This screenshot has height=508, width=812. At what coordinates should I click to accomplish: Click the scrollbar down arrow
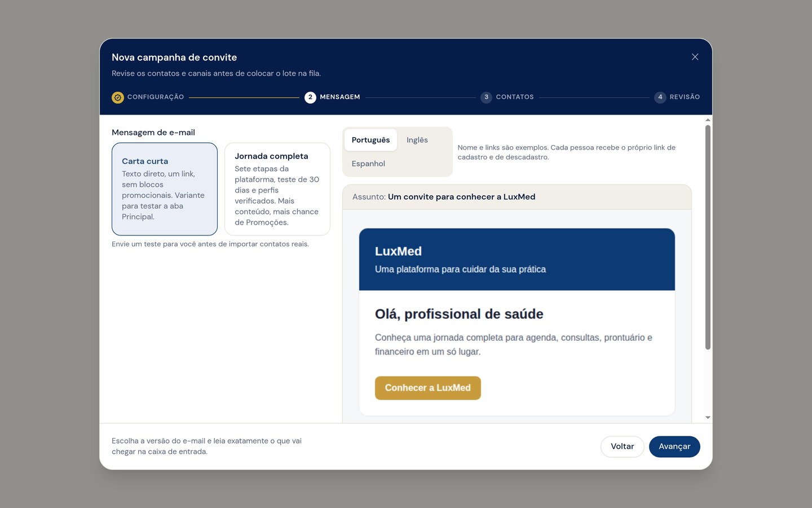708,418
